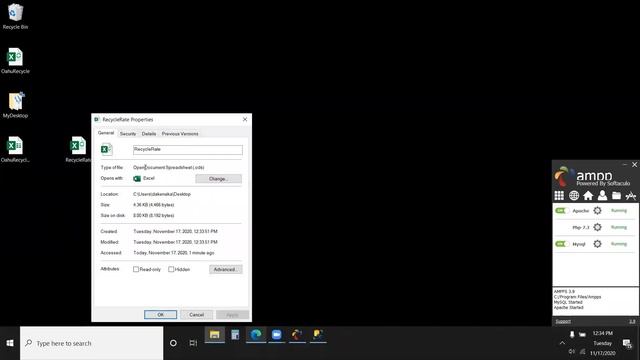640x360 pixels.
Task: Click the Apache Running status text
Action: point(619,211)
